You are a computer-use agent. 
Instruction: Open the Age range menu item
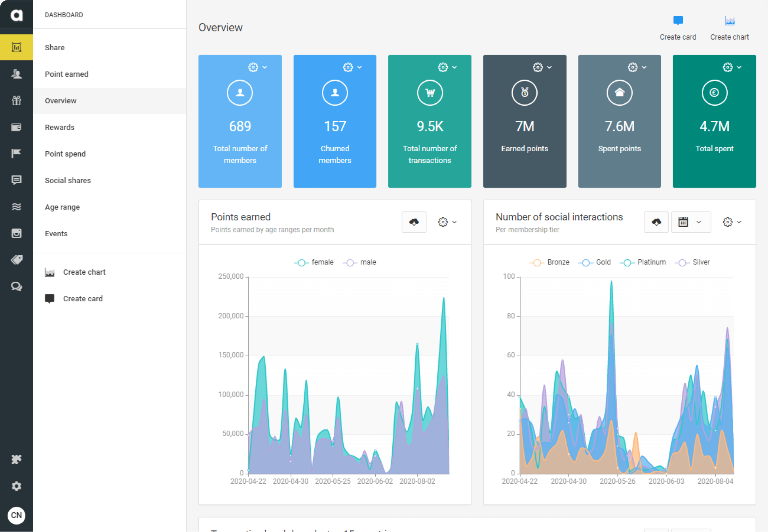pos(62,207)
